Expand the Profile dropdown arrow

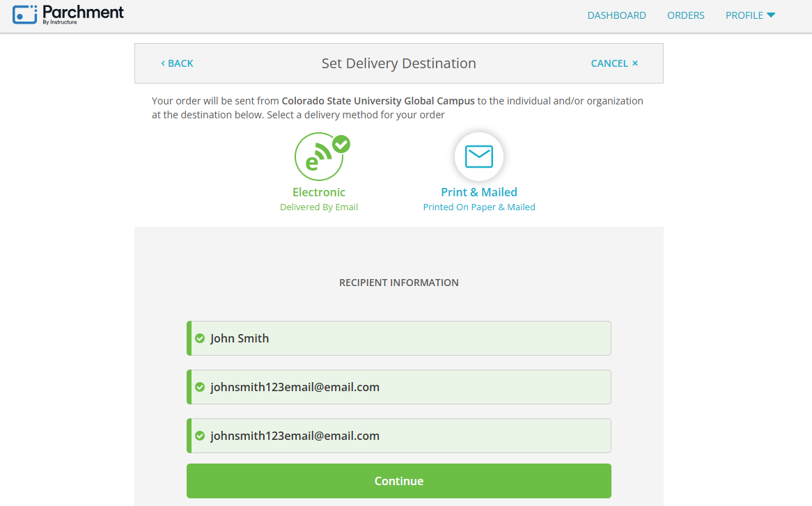click(771, 15)
